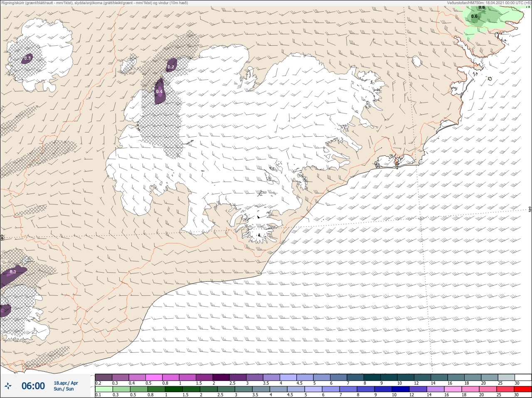Image resolution: width=532 pixels, height=398 pixels.
Task: Pick the slate-blue upper swatch labeled 7
Action: click(x=355, y=377)
